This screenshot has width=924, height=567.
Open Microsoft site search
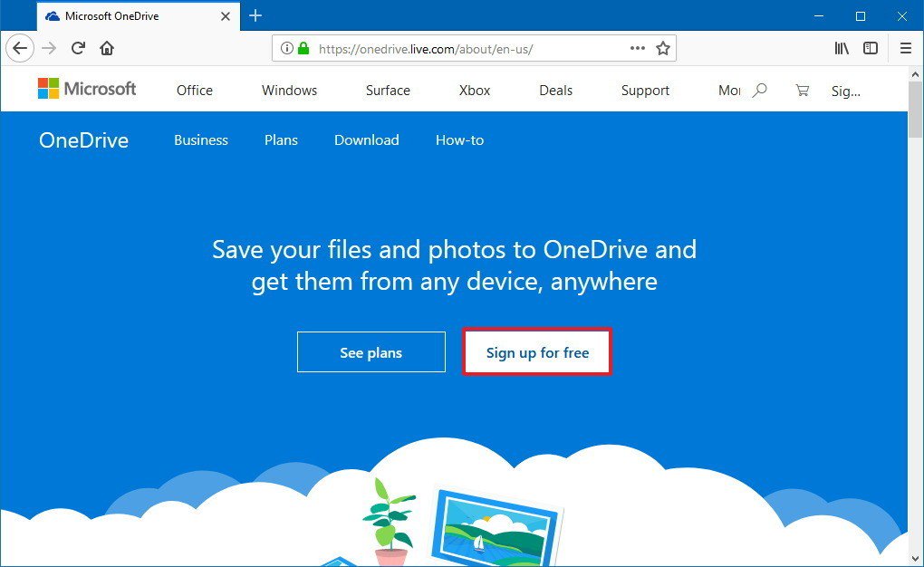tap(759, 91)
